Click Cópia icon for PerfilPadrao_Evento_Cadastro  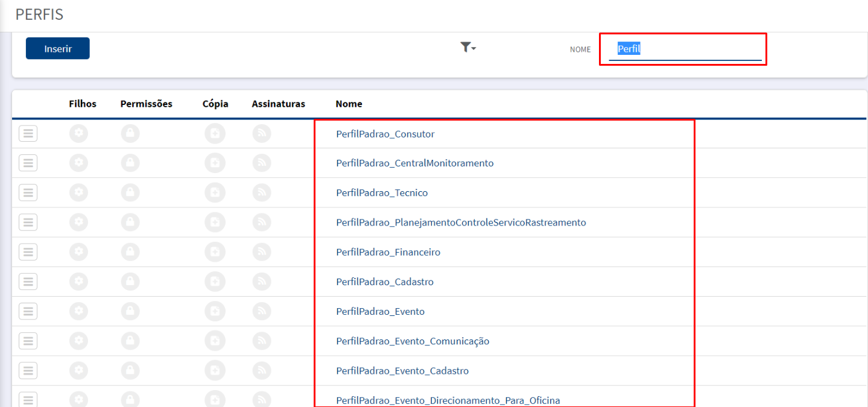tap(215, 370)
